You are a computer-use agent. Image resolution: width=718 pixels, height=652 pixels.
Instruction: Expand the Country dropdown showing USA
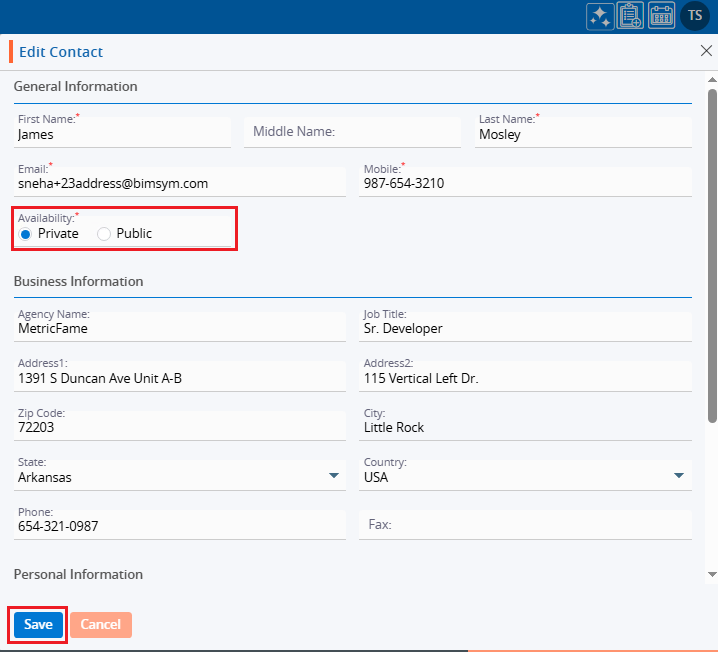pyautogui.click(x=679, y=476)
